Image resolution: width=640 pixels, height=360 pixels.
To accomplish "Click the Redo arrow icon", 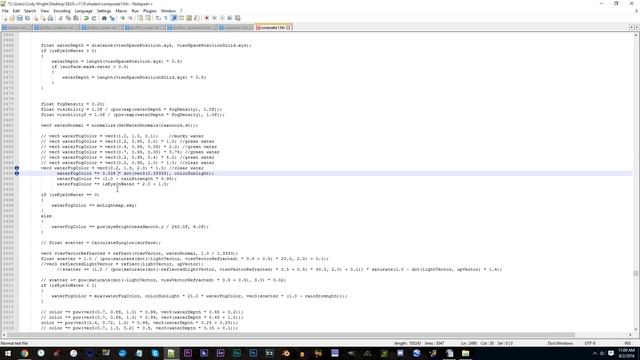I will point(94,18).
